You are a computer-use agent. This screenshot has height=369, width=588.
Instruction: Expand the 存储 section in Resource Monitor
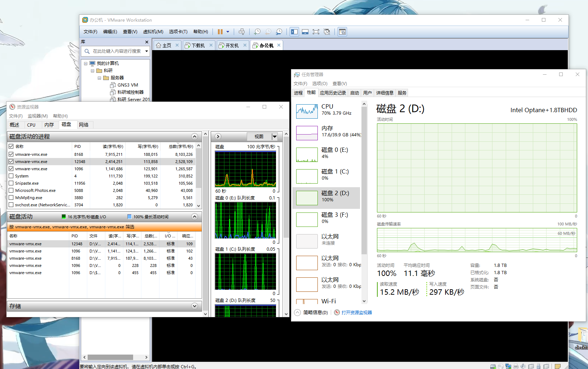[x=195, y=306]
